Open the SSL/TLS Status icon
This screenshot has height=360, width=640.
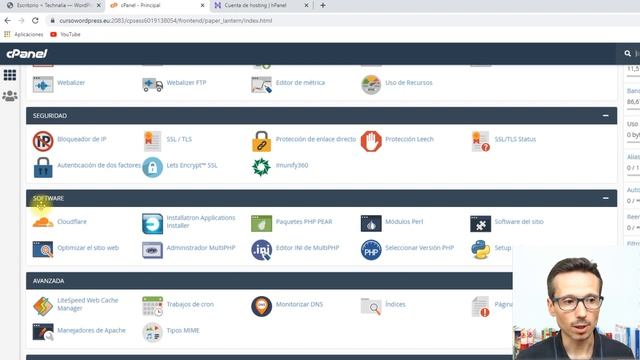click(480, 141)
